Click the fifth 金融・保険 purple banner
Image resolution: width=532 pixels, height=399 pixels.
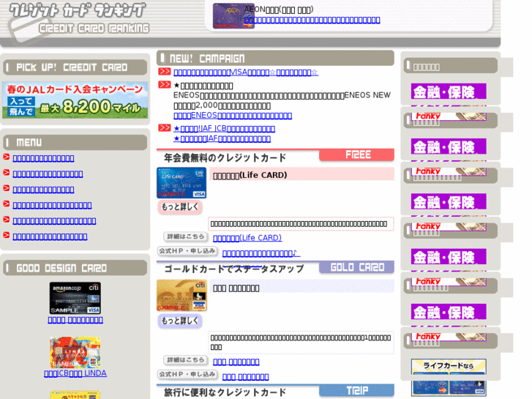coord(449,311)
